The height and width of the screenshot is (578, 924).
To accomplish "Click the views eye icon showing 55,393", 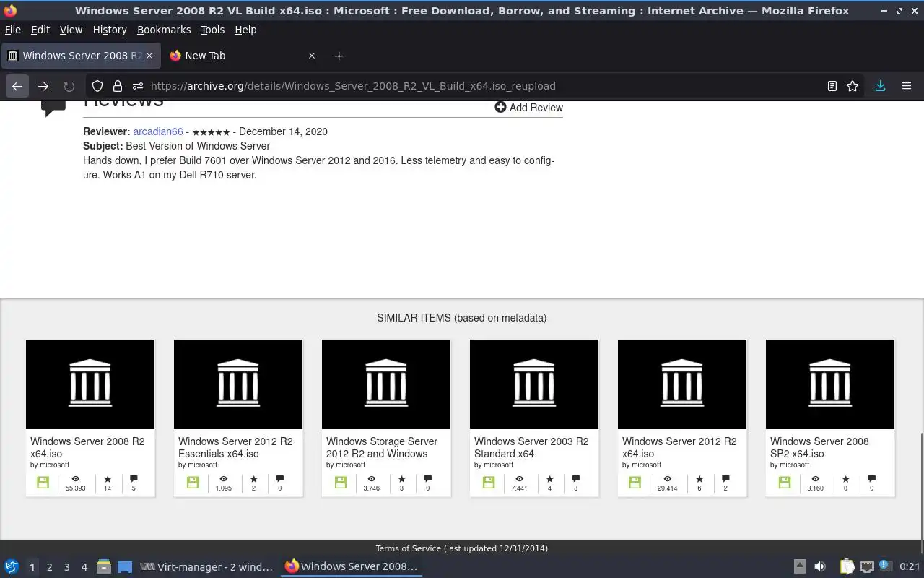I will 75,479.
